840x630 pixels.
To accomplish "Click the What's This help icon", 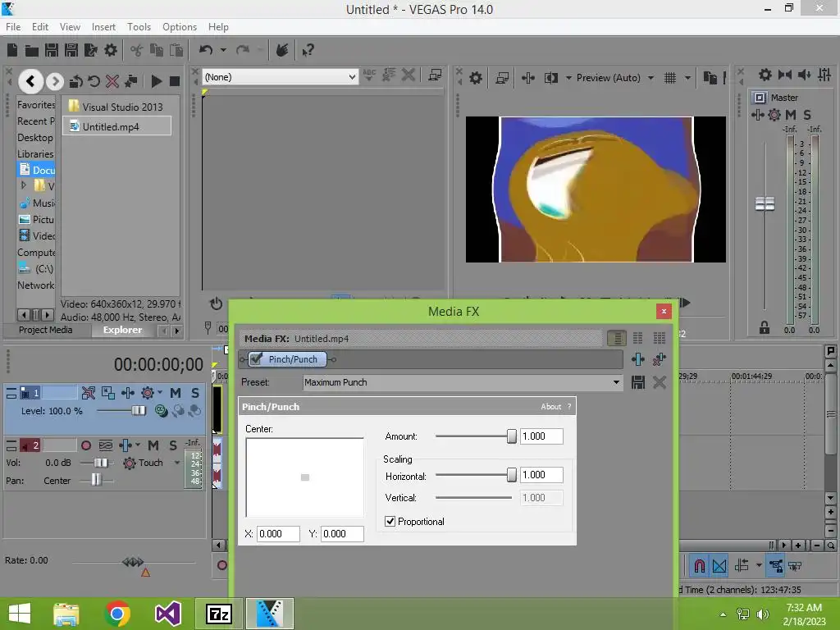I will click(x=308, y=50).
